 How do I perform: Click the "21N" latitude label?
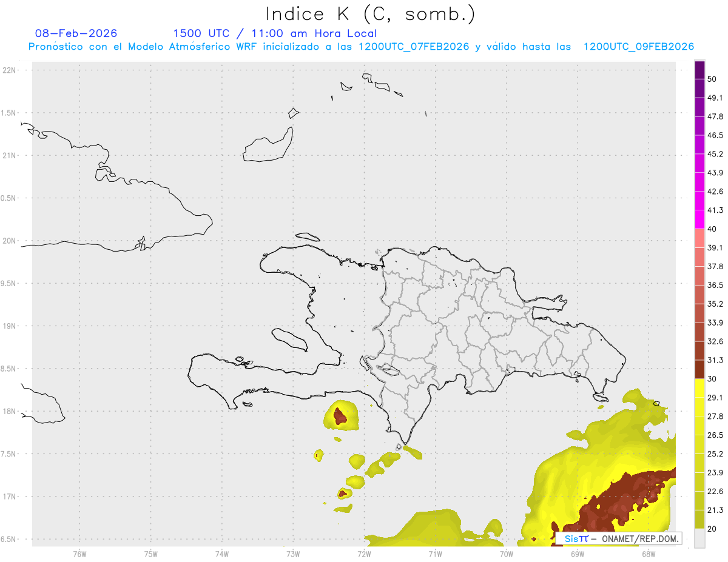pyautogui.click(x=10, y=155)
